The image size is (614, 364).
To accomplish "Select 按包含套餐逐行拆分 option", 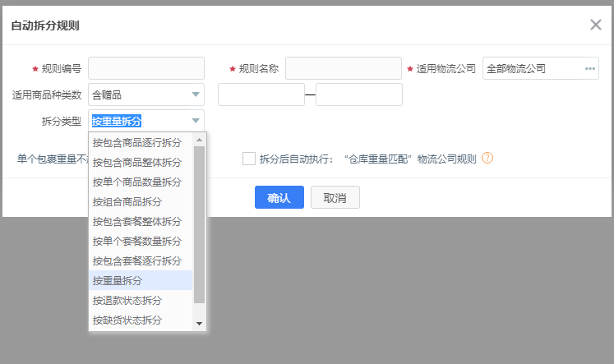I will click(x=141, y=260).
